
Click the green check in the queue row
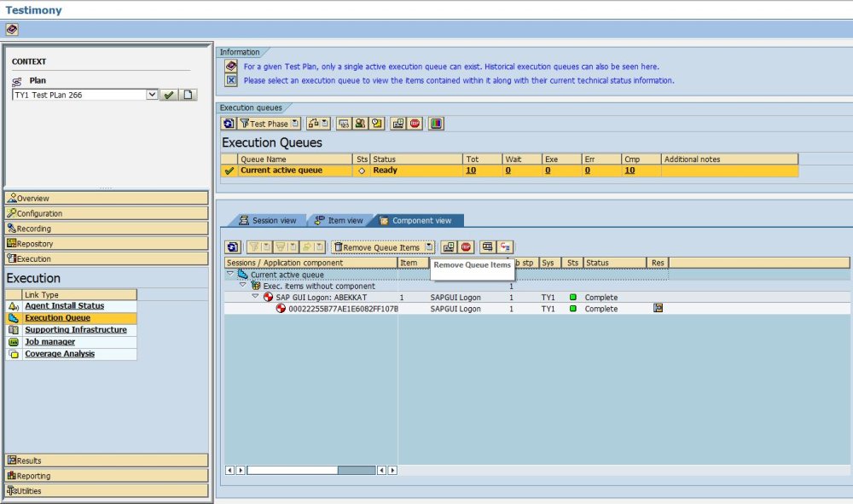click(229, 171)
